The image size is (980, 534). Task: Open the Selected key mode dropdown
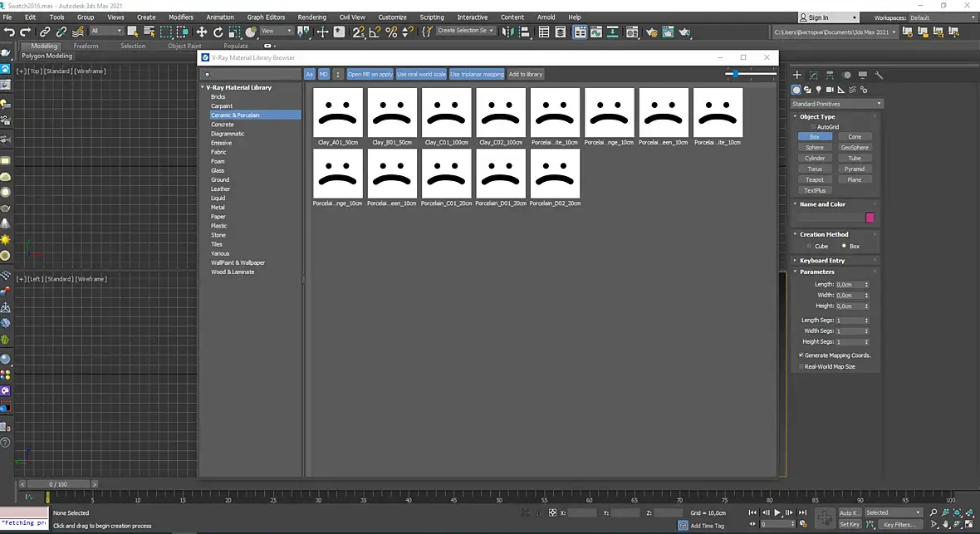point(893,512)
